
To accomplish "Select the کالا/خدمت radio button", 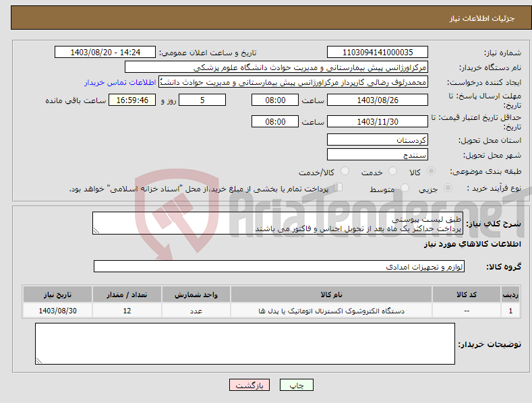I will 345,171.
